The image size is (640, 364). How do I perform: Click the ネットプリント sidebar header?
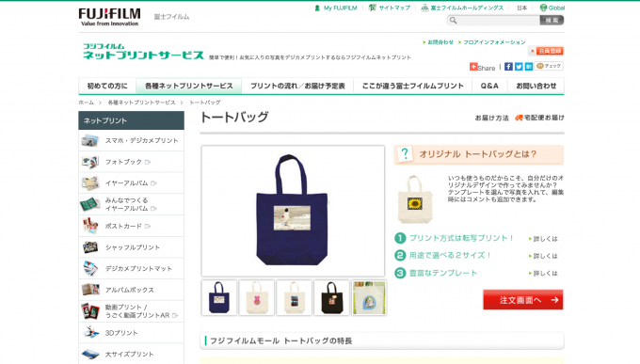(131, 120)
